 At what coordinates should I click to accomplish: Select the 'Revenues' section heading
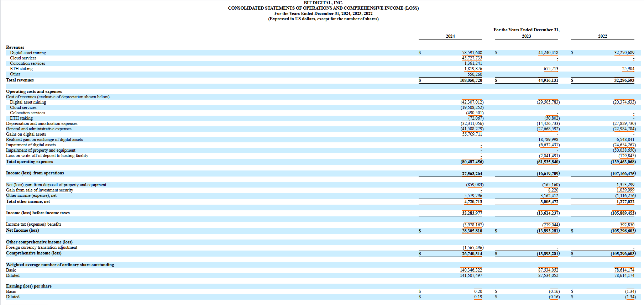[x=15, y=47]
